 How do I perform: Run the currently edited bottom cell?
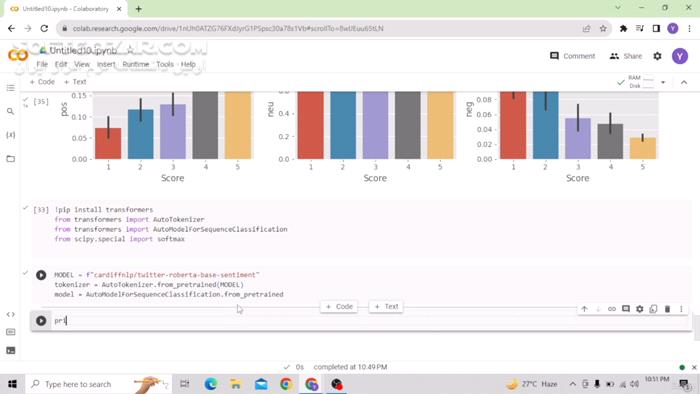[41, 320]
